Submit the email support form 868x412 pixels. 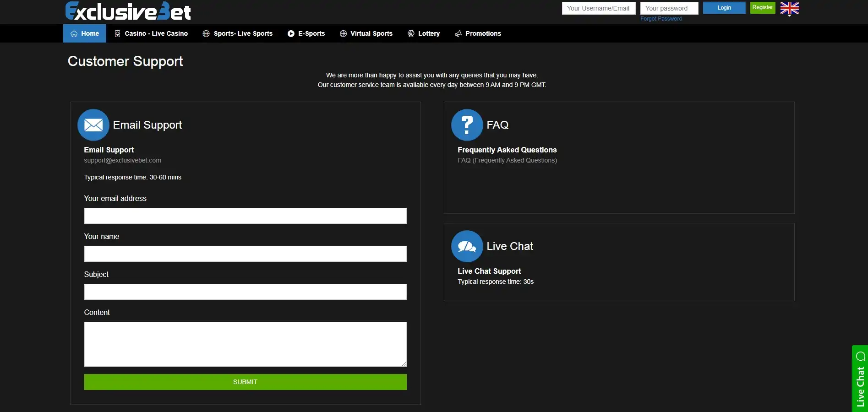pos(245,382)
